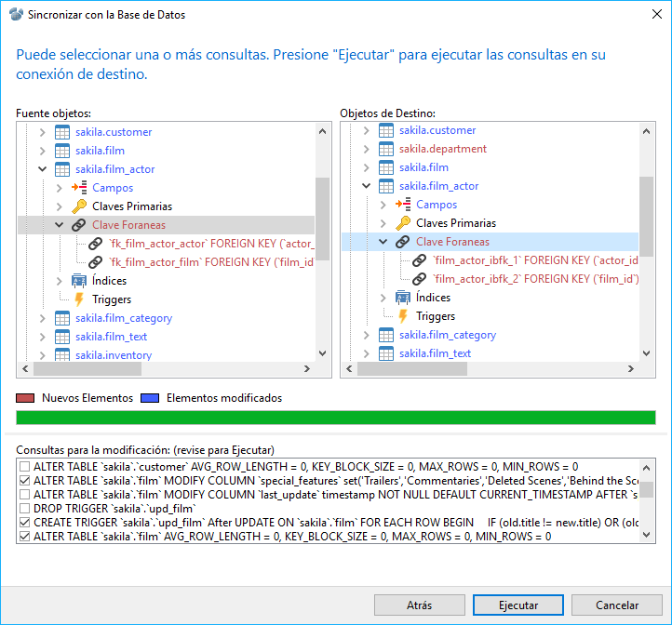Click the sakila.customer table icon in source objects
672x625 pixels.
(62, 132)
